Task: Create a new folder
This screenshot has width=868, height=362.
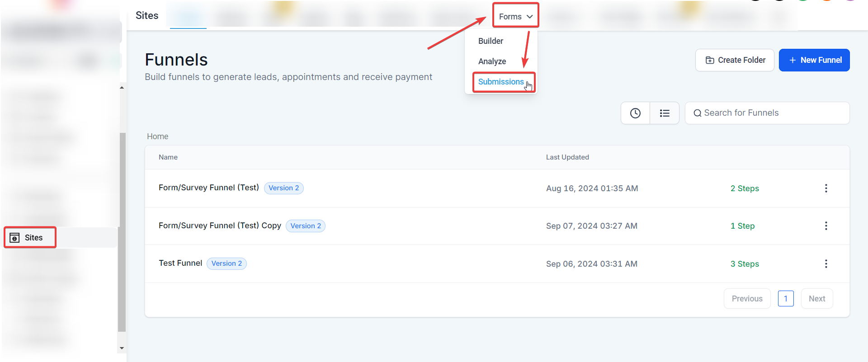Action: tap(735, 60)
